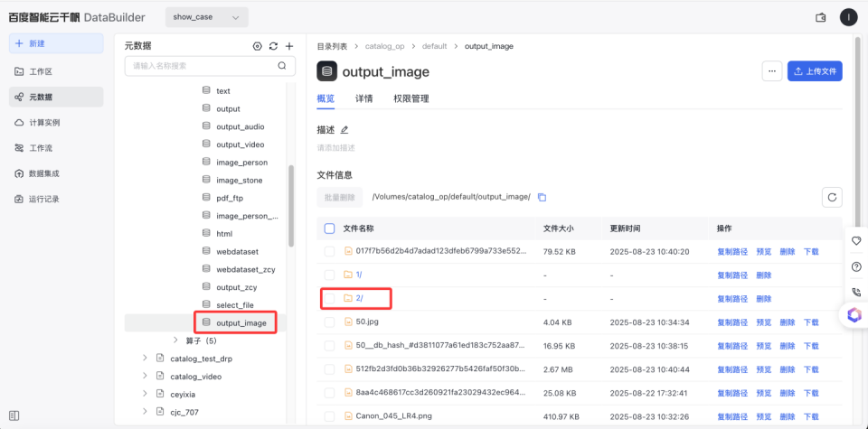Toggle the select-all files checkbox
Viewport: 868px width, 429px height.
click(x=329, y=228)
